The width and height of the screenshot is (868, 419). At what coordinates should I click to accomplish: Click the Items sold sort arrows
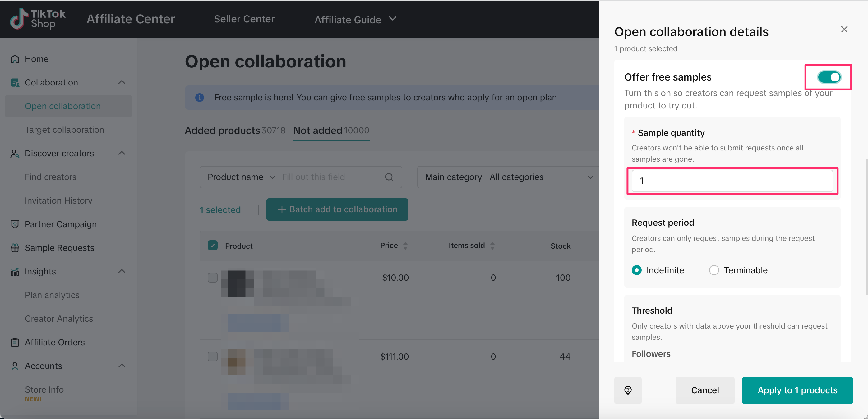click(x=492, y=246)
